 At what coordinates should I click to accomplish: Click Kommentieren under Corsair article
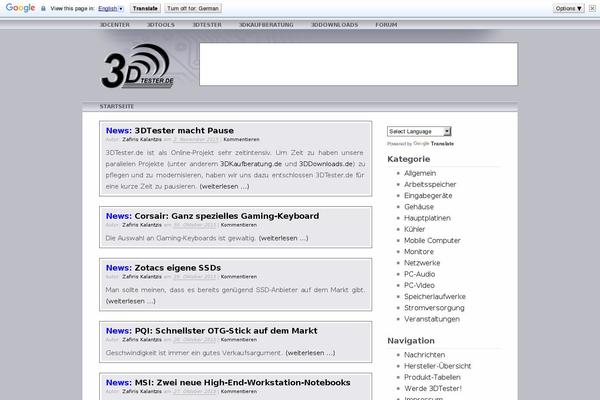click(x=239, y=225)
